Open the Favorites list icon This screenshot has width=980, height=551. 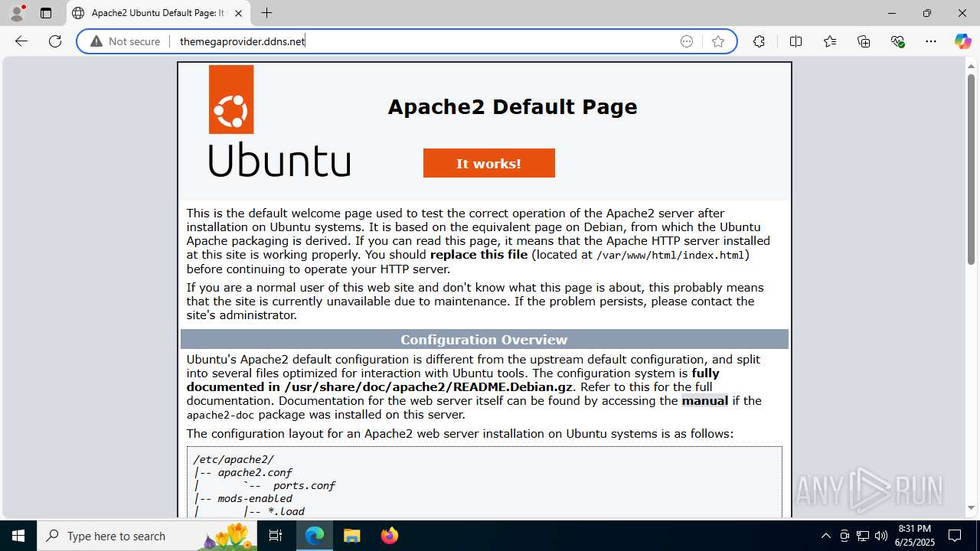(830, 41)
